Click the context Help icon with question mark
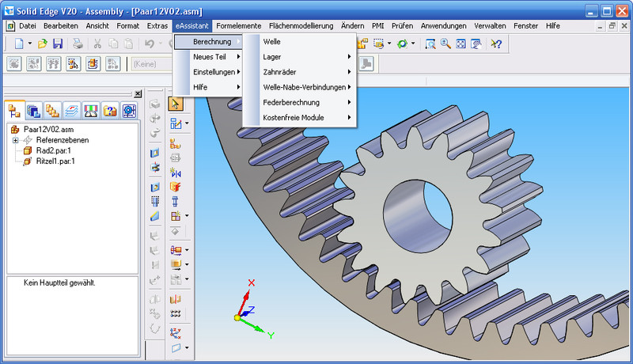 point(496,44)
